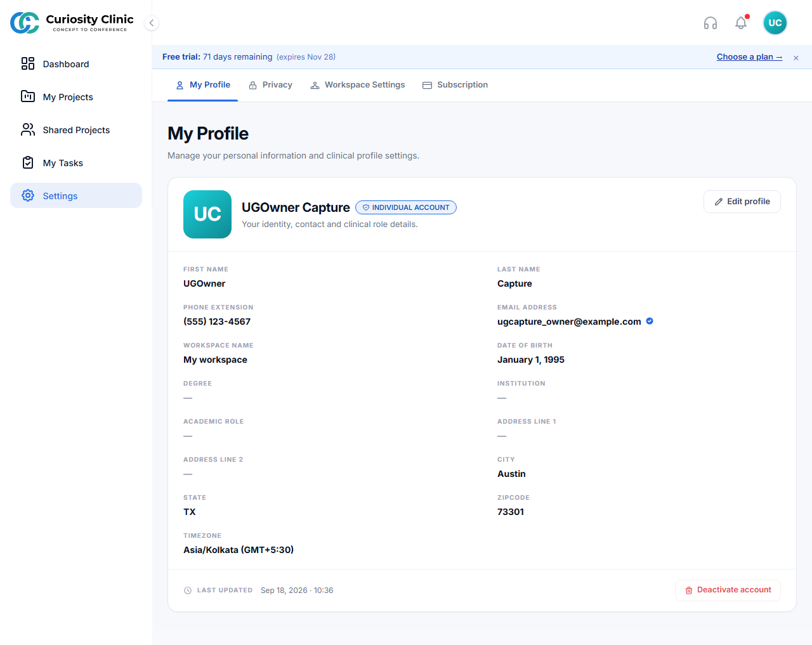Click the UGOwner Capture heading name
This screenshot has height=645, width=812.
(x=296, y=207)
